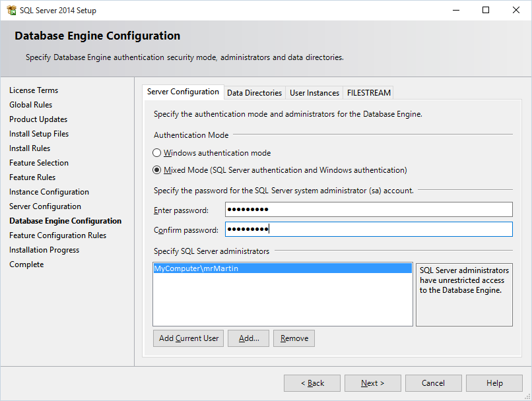Select Mixed Mode authentication radio button

(x=156, y=170)
